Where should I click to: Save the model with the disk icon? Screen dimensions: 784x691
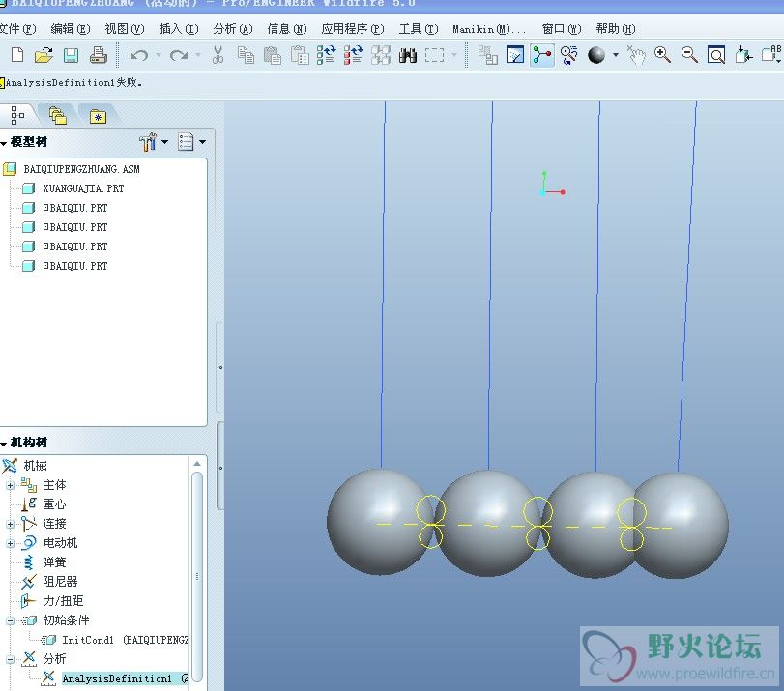71,54
